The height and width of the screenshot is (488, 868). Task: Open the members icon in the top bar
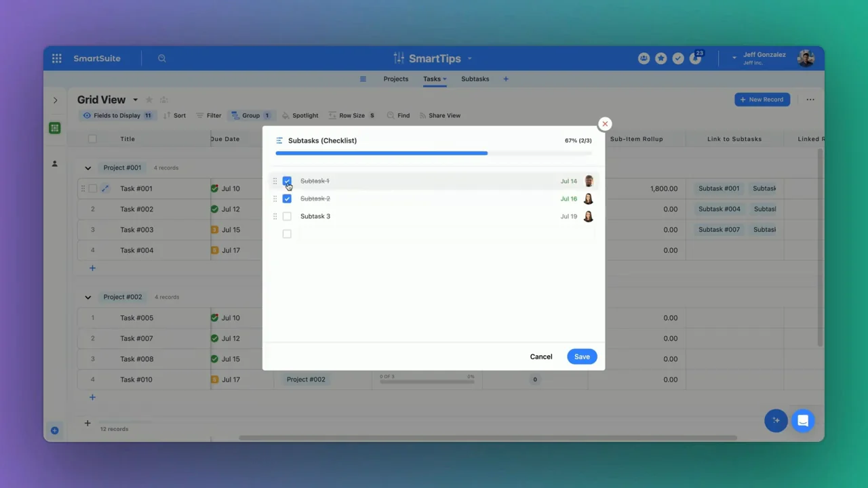click(x=644, y=58)
